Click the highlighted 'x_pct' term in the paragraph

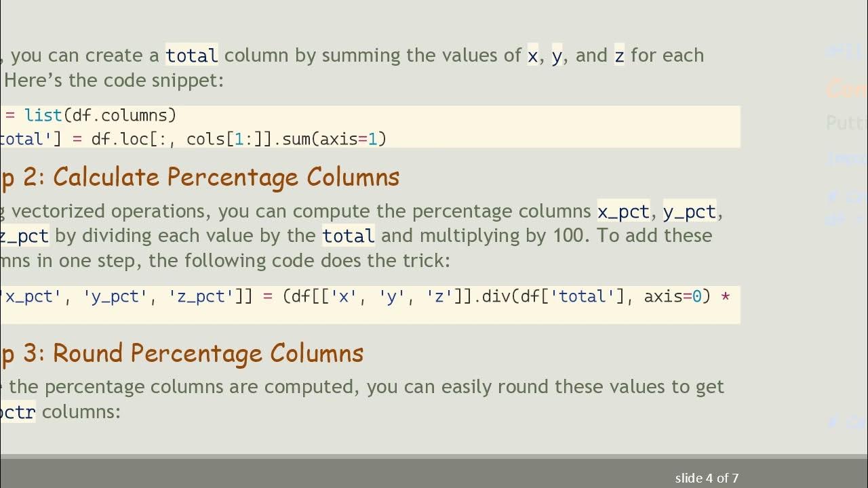click(624, 212)
